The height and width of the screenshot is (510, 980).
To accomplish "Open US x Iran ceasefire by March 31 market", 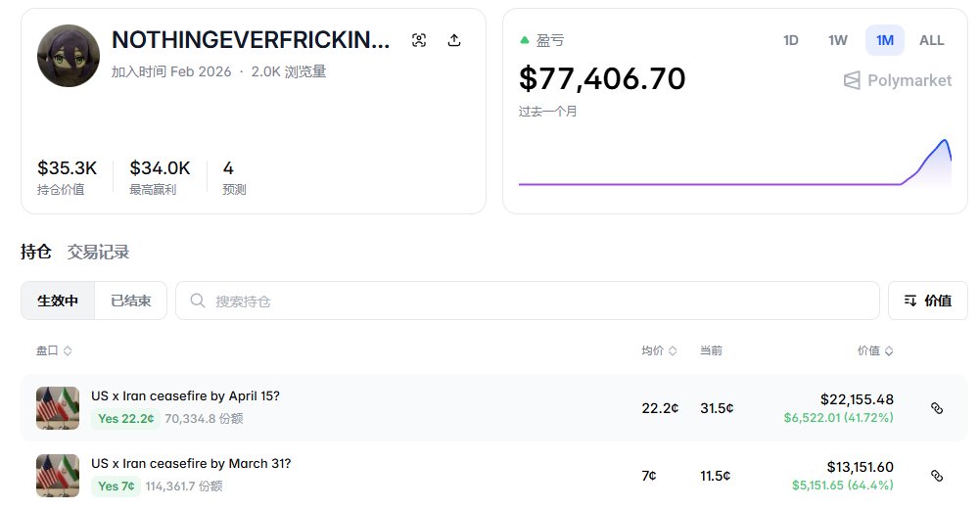I will click(x=191, y=463).
